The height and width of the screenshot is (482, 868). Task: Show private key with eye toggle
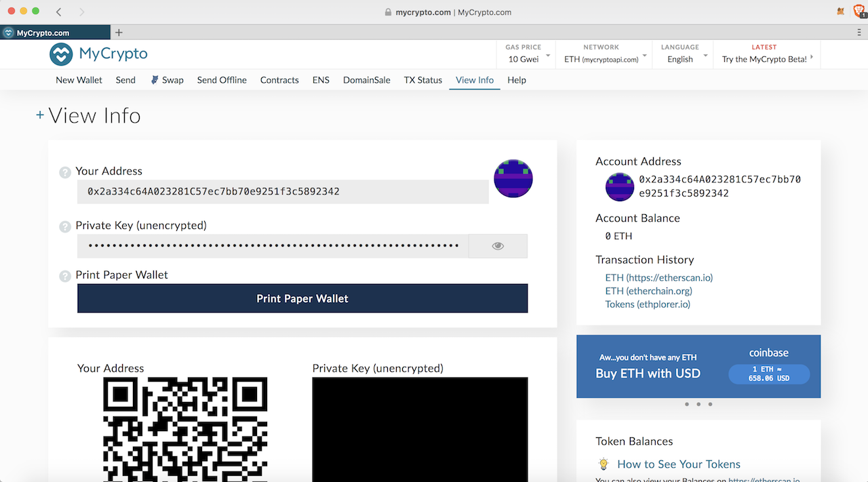498,246
